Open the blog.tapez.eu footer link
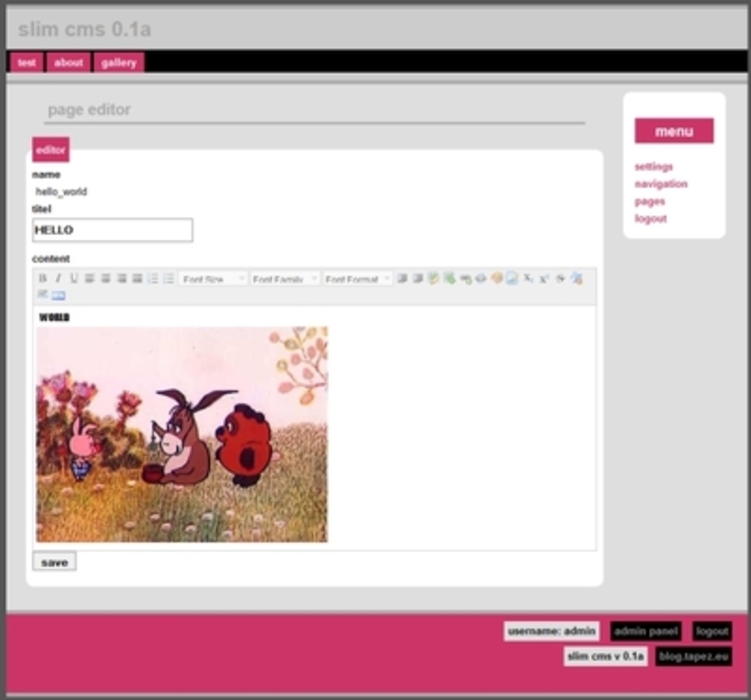This screenshot has width=751, height=700. (x=694, y=656)
